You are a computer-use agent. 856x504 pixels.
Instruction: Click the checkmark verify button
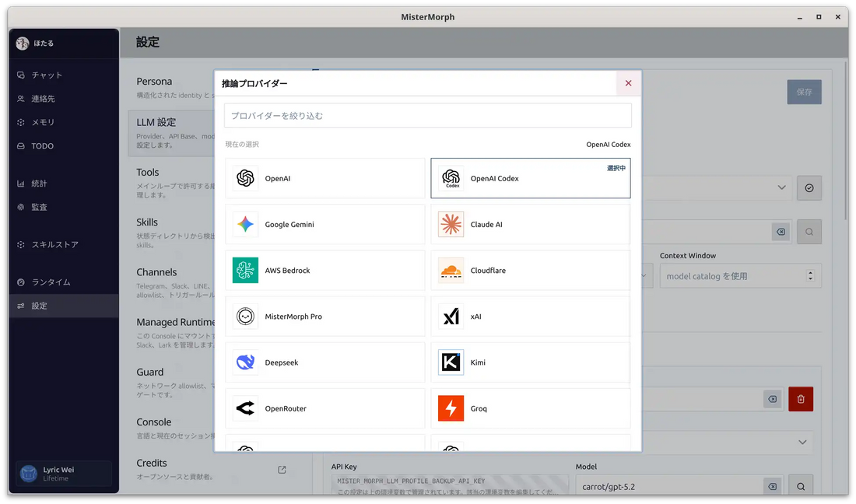(809, 188)
